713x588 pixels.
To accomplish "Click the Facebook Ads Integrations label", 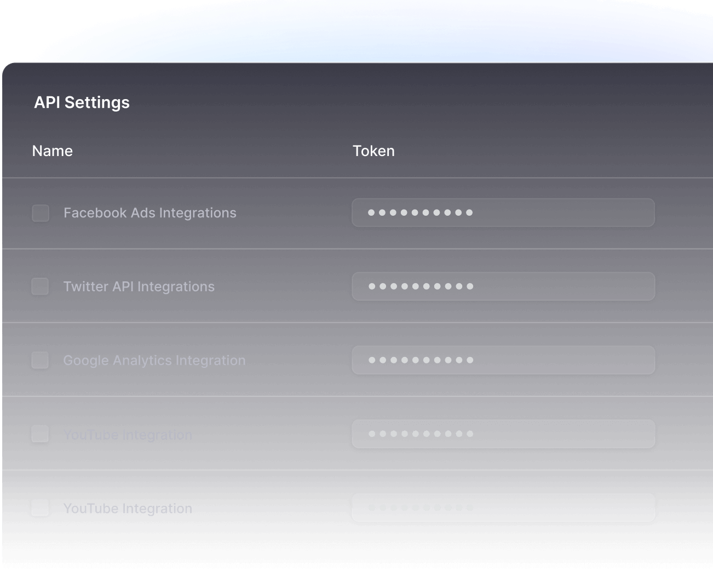I will 150,213.
